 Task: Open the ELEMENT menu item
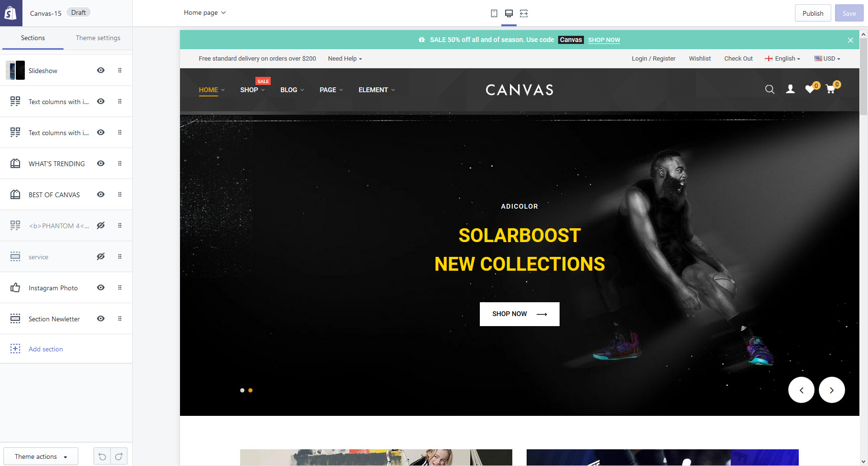click(377, 90)
